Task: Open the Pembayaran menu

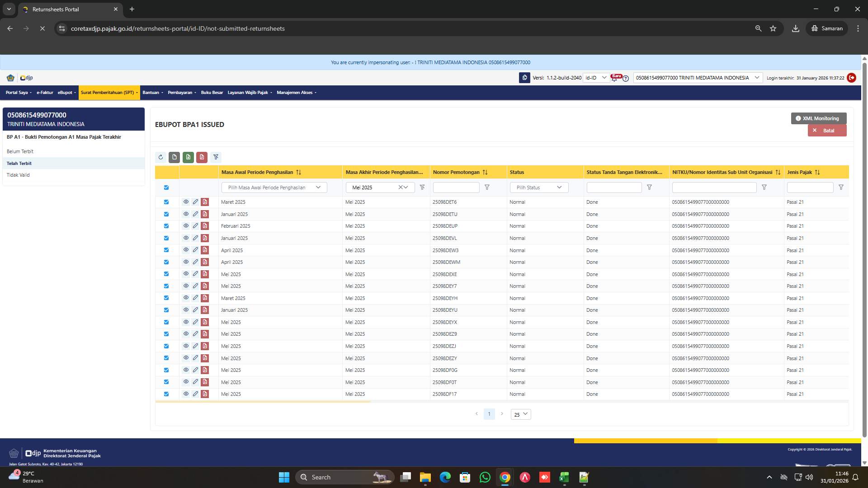Action: click(181, 92)
